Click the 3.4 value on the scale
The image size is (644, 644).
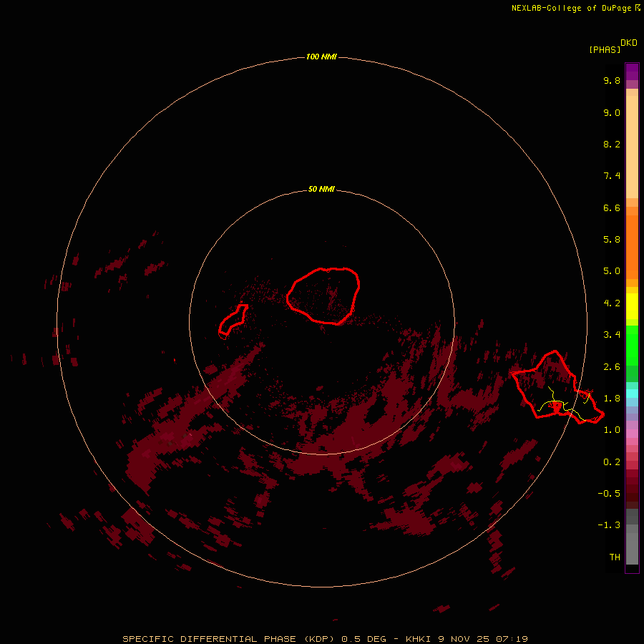pyautogui.click(x=612, y=335)
